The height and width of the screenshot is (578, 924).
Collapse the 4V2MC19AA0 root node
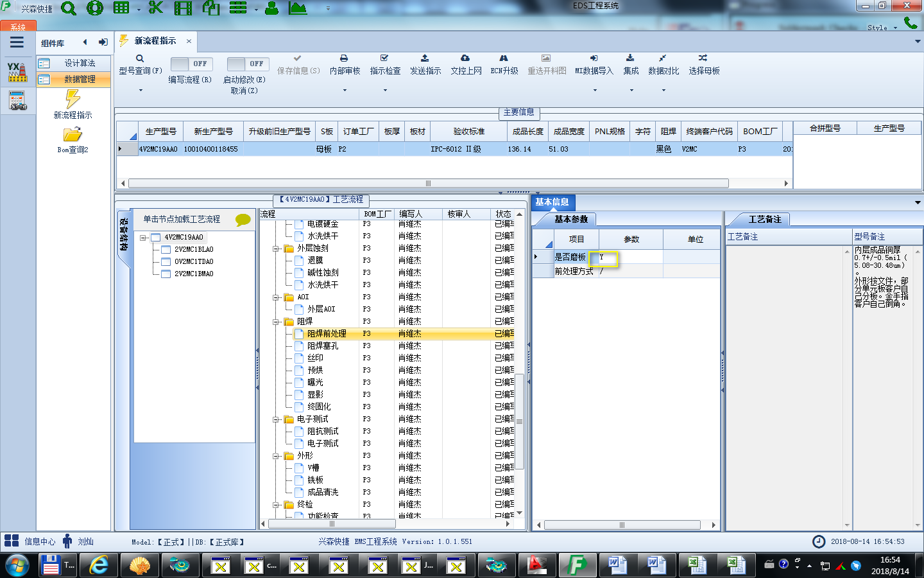point(143,238)
